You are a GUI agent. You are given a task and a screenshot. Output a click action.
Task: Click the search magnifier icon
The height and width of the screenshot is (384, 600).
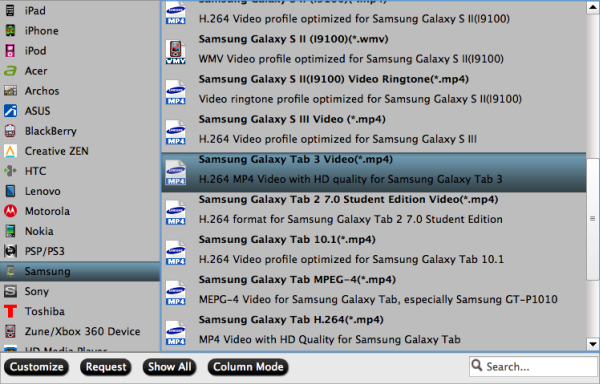477,366
